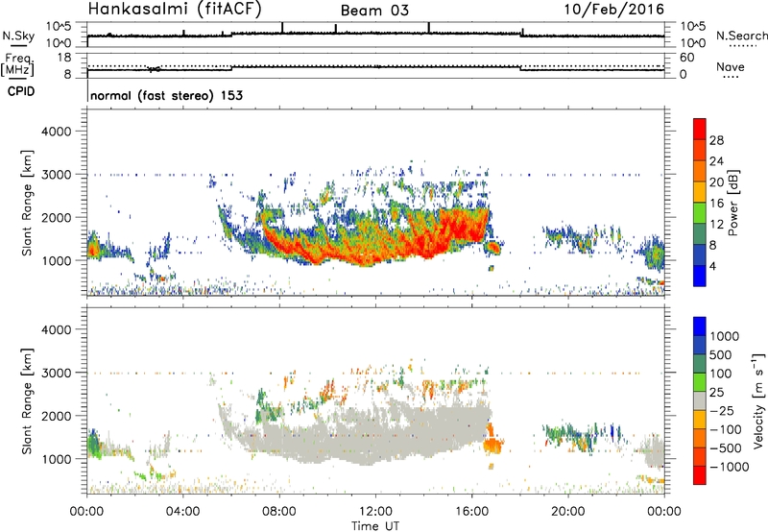This screenshot has width=768, height=532.
Task: Click the '28' power colorbar tick value
Action: tap(716, 140)
